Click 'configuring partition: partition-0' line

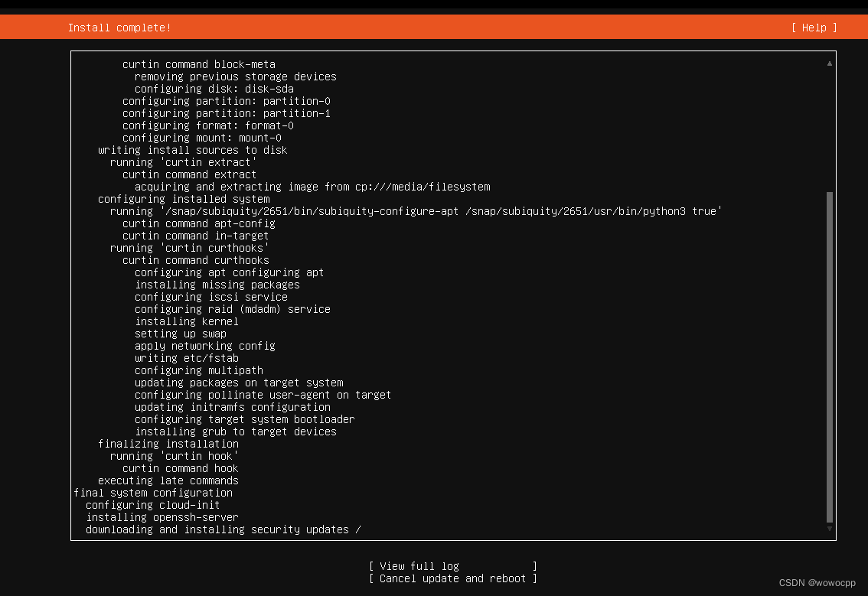click(x=227, y=101)
